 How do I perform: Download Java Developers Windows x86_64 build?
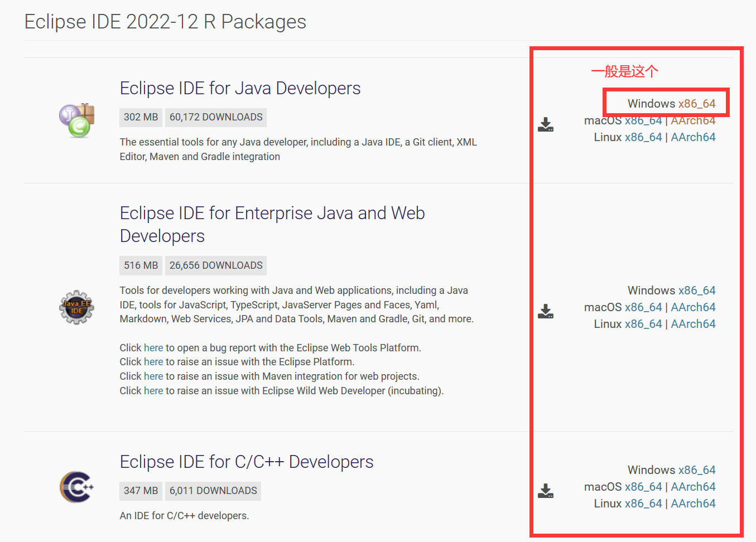coord(697,104)
